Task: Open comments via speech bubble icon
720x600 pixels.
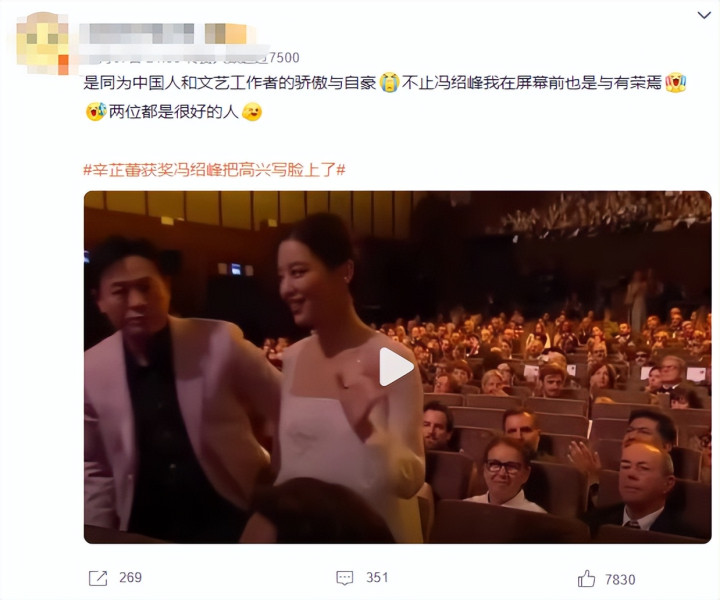Action: coord(344,578)
